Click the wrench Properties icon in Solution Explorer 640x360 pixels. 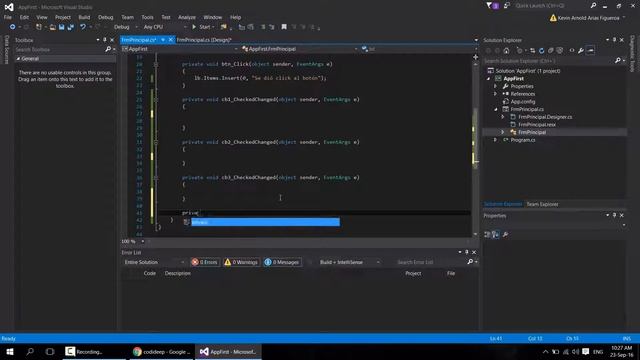point(581,51)
